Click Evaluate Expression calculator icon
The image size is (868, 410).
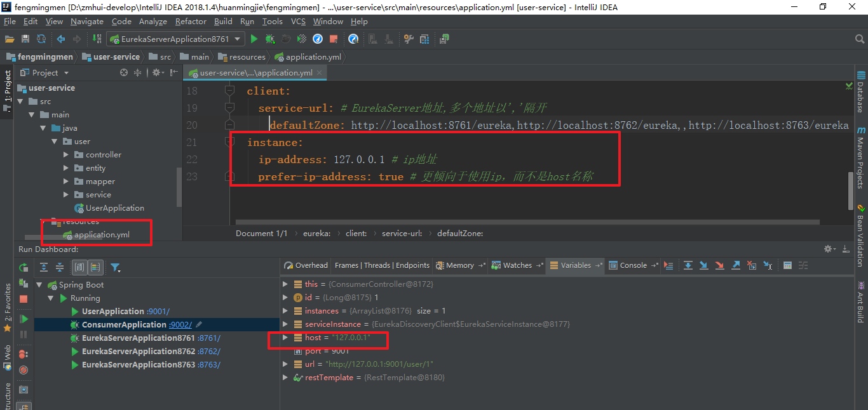[787, 265]
